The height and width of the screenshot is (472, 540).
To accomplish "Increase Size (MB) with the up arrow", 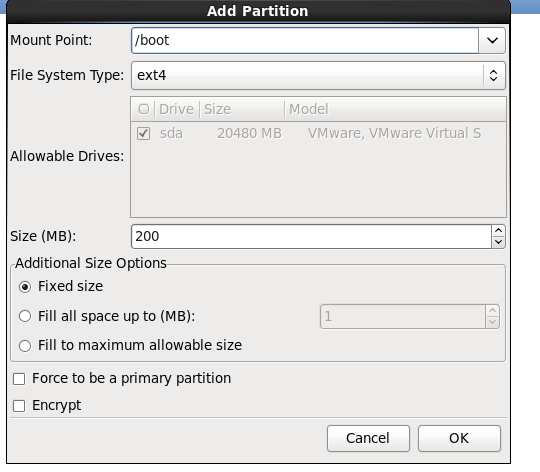I will tap(498, 231).
